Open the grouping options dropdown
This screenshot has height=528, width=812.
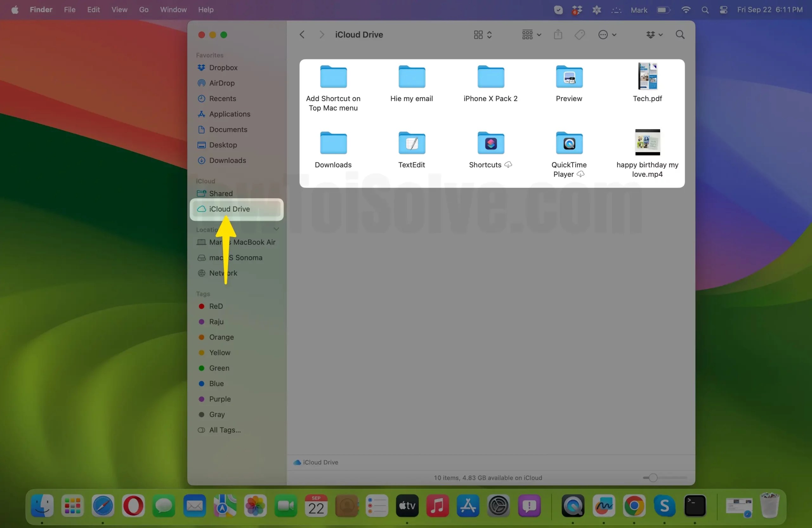point(530,35)
